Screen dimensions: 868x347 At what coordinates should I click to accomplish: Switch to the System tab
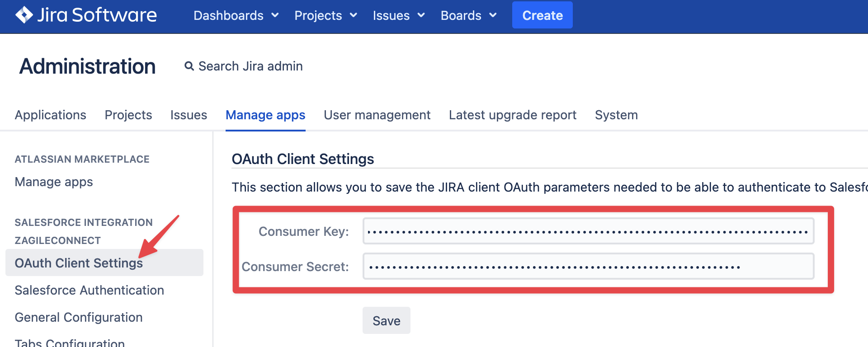[x=616, y=115]
